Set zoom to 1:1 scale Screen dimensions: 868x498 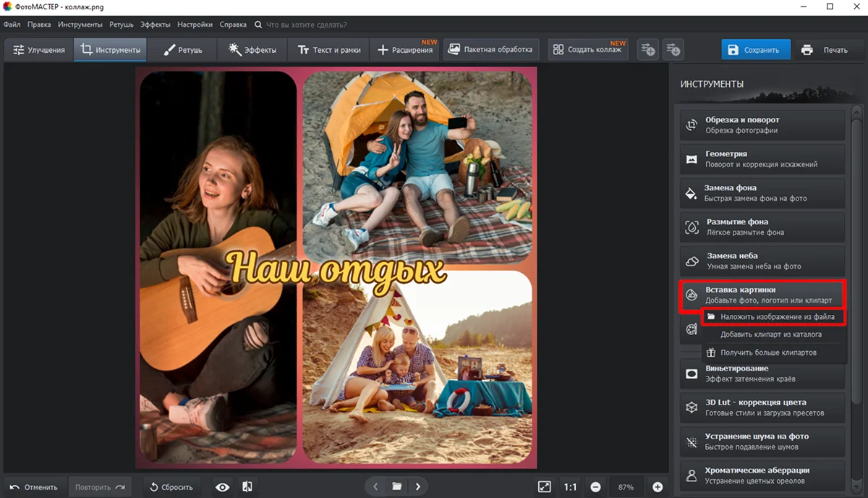coord(570,487)
